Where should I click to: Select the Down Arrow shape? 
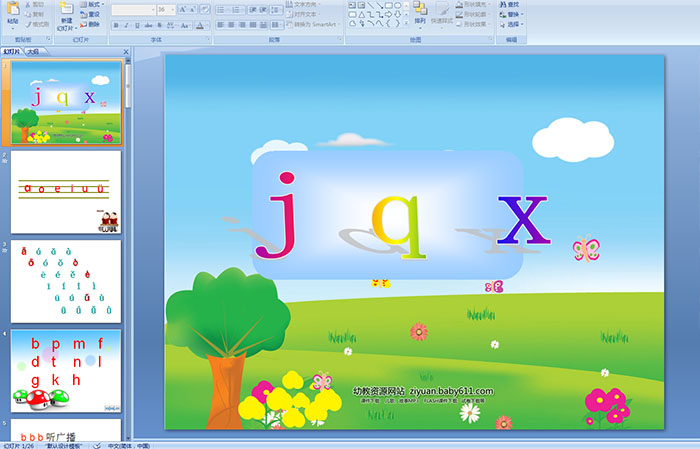click(397, 14)
